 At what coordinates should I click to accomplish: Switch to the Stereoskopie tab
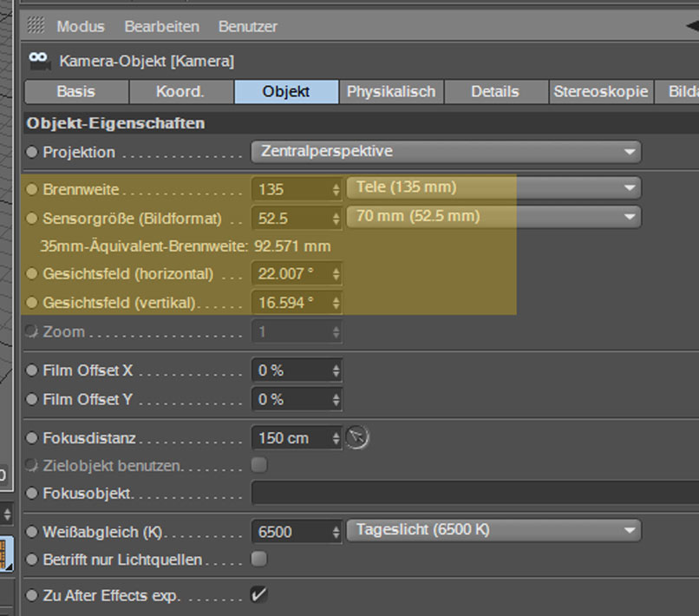coord(601,92)
